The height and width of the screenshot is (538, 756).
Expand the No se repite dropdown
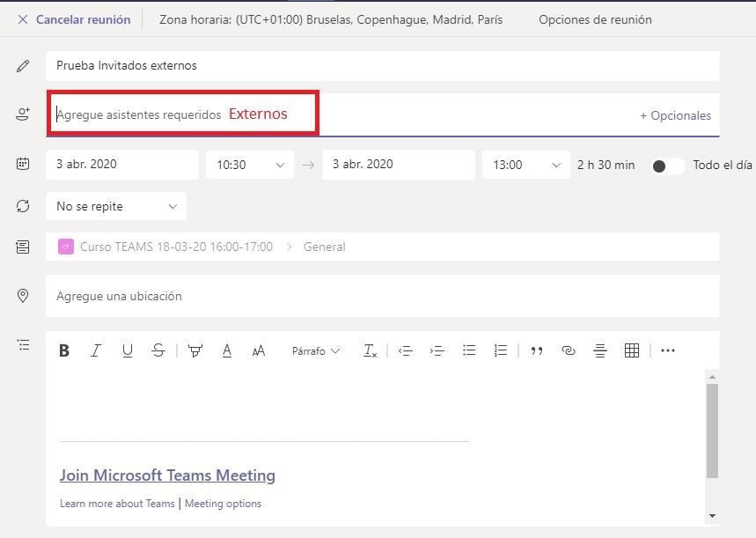click(116, 206)
